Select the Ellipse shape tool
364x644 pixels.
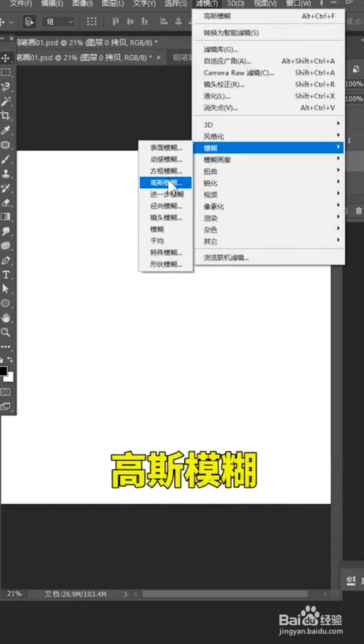click(6, 303)
